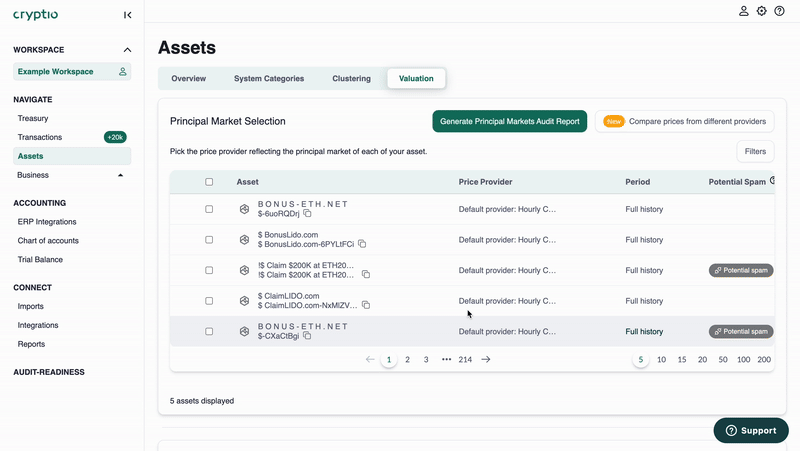800x451 pixels.
Task: Go to next page arrow
Action: (x=486, y=360)
